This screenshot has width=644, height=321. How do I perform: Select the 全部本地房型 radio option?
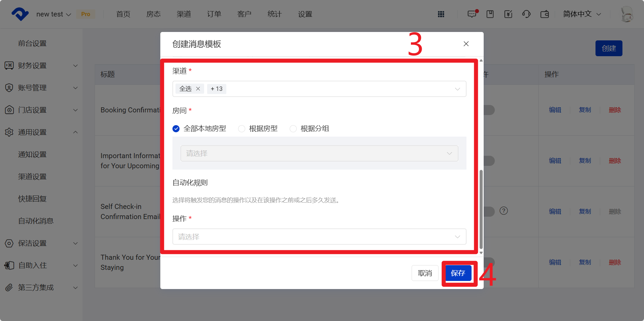pyautogui.click(x=176, y=129)
